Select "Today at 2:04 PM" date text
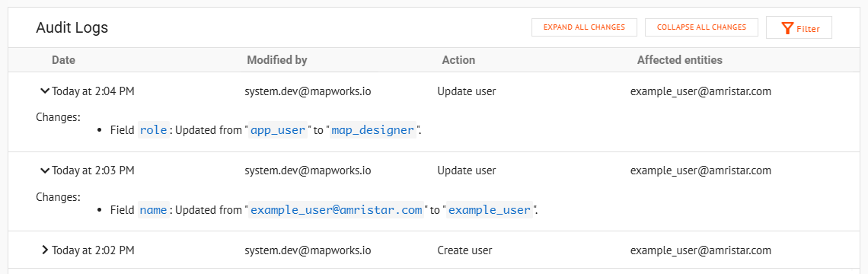Image resolution: width=868 pixels, height=274 pixels. (x=93, y=91)
